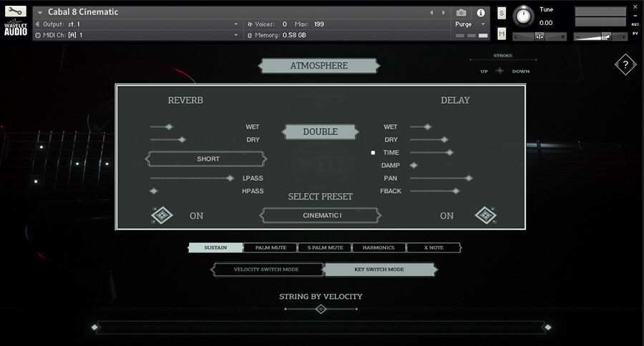Select next reverb type right of SHORT
Viewport: 644px width, 346px height.
coord(265,159)
